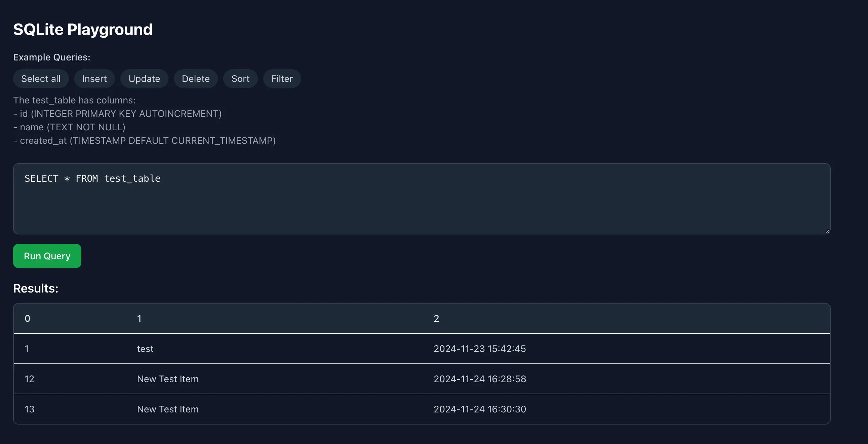Click the Filter example query

(x=282, y=79)
